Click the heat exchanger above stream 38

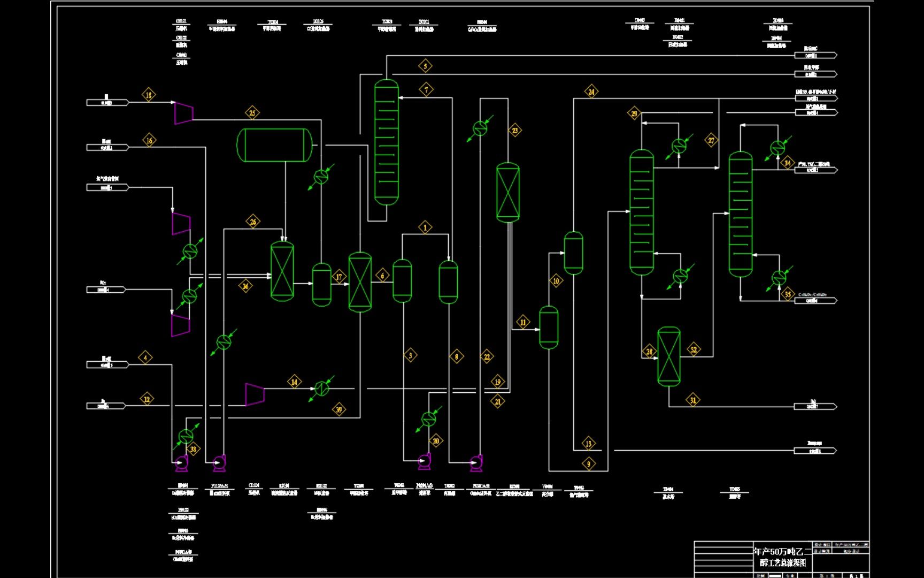pos(186,436)
